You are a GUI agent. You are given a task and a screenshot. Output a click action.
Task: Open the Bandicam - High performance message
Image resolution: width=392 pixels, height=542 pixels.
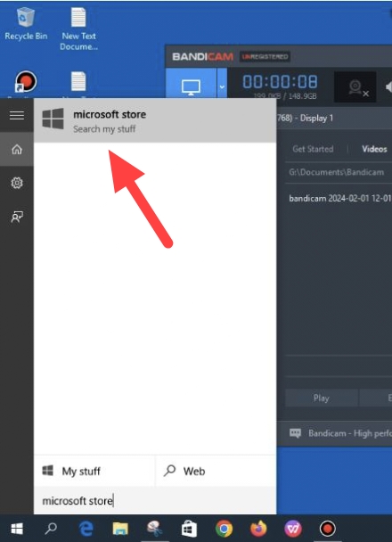tap(350, 433)
